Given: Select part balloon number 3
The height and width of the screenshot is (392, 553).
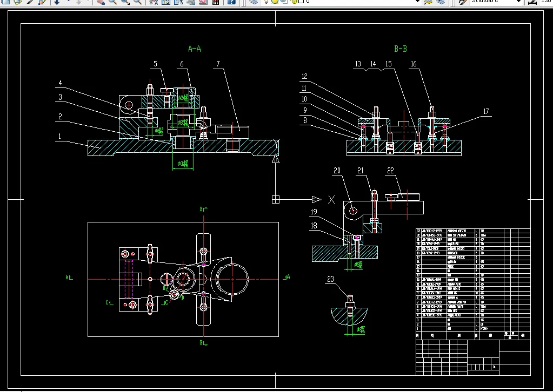Looking at the screenshot, I should coord(61,97).
